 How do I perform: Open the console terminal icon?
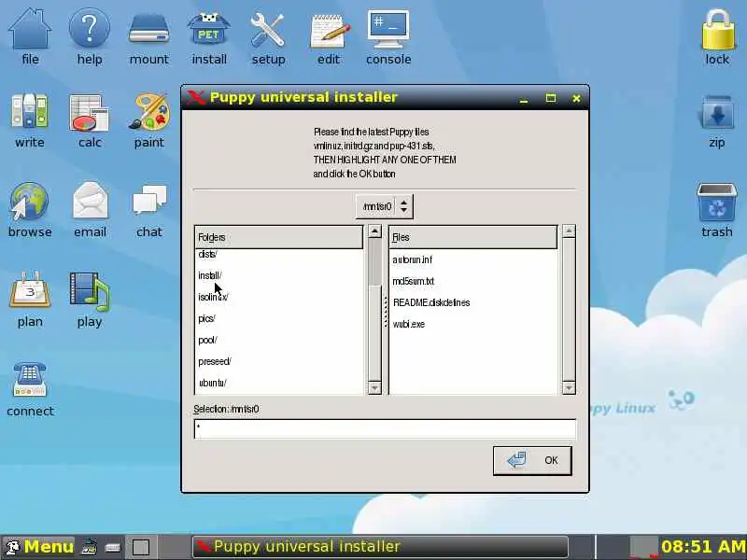(x=388, y=35)
